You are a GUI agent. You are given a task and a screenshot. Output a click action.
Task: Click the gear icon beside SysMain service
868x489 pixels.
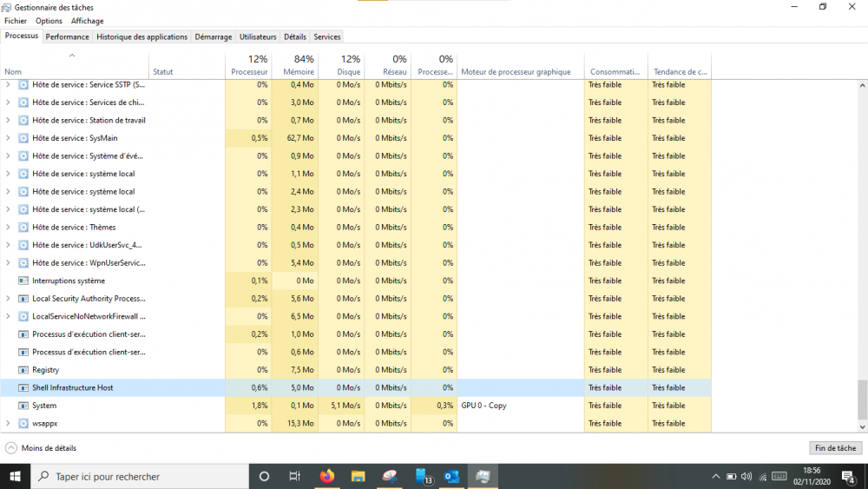click(23, 138)
